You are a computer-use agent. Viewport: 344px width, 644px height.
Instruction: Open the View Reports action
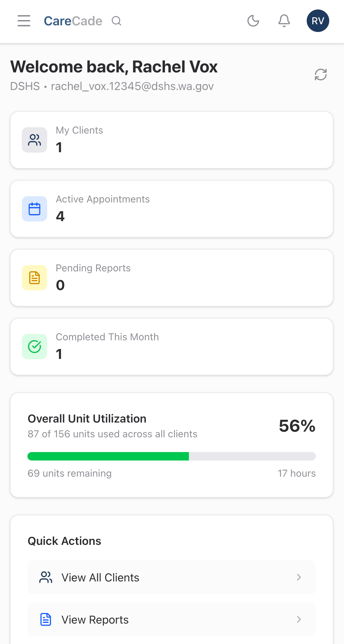[171, 619]
